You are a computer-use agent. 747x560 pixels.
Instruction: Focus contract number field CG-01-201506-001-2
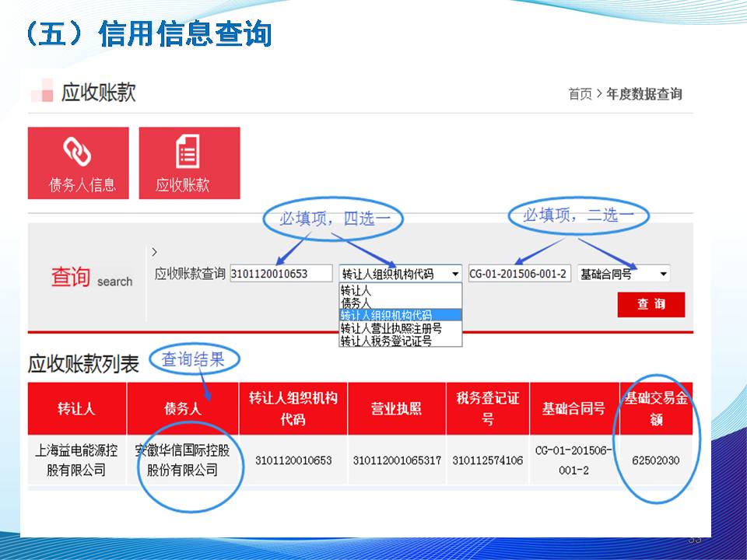click(x=519, y=274)
